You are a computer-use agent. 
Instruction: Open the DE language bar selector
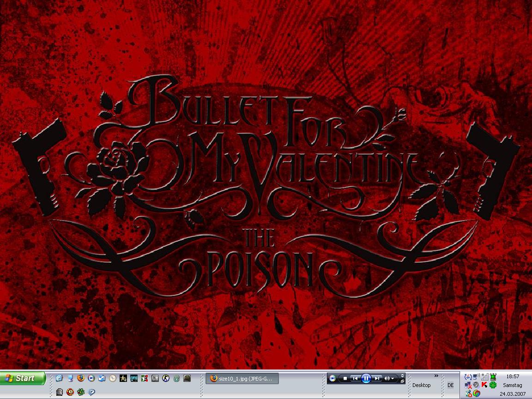coord(451,385)
